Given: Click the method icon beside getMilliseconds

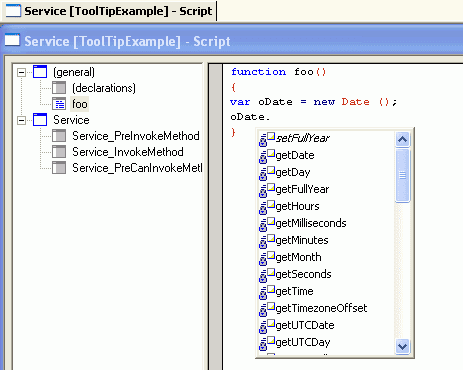Looking at the screenshot, I should coord(267,224).
